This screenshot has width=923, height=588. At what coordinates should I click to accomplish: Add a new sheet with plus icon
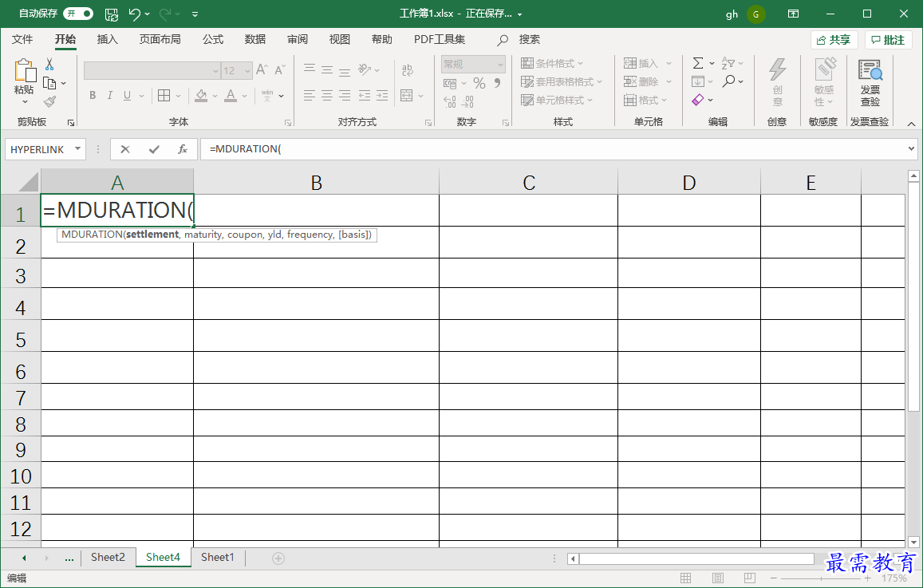click(278, 558)
